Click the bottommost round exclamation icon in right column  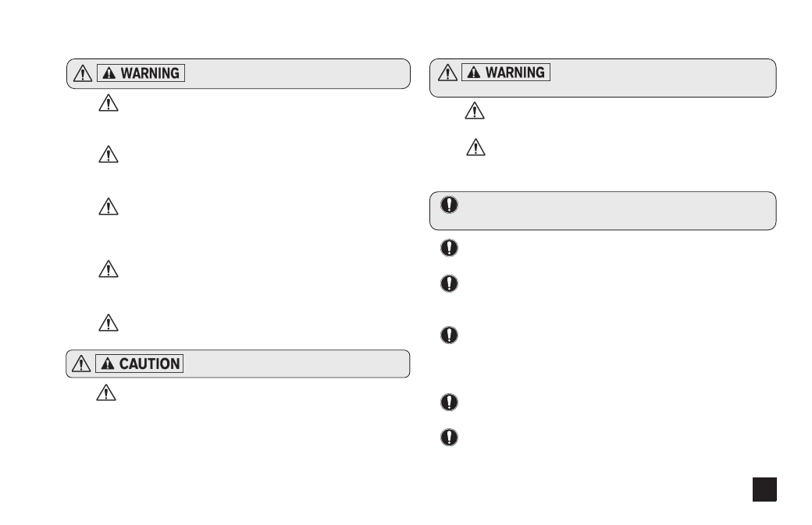coord(450,437)
